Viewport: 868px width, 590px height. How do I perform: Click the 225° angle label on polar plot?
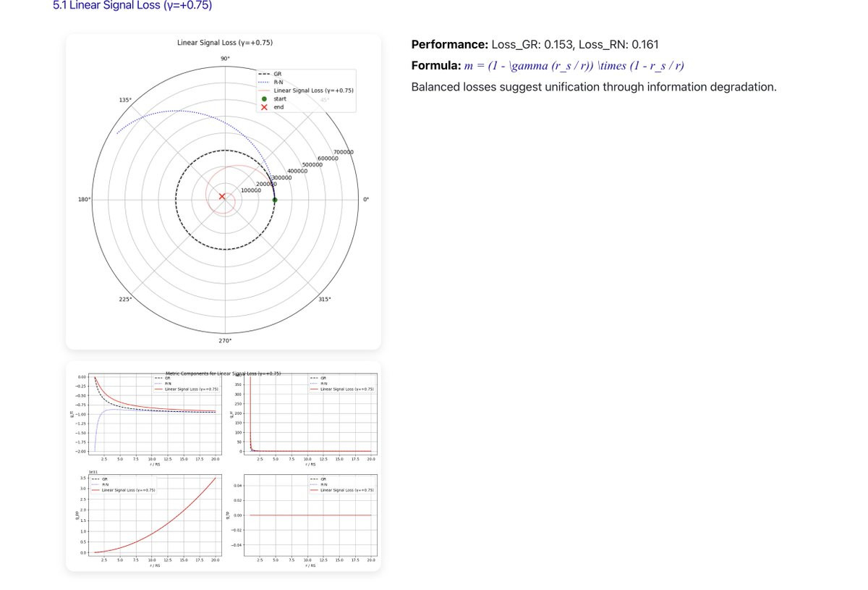coord(126,299)
